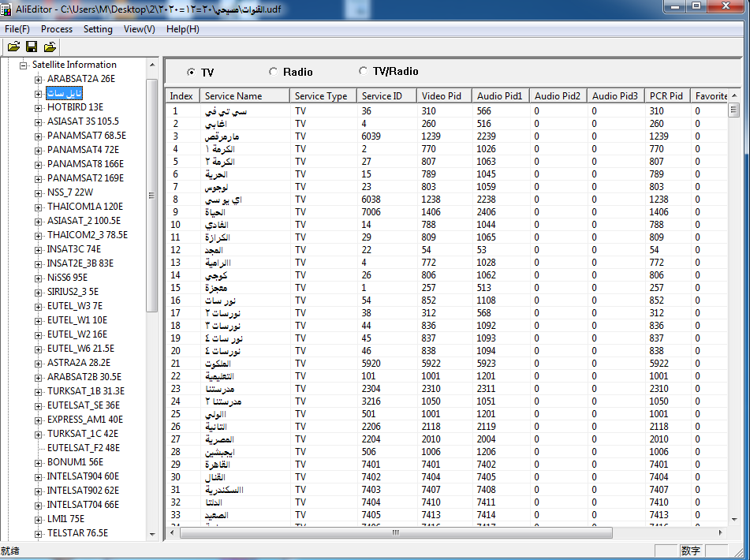Open the Setting menu
750x560 pixels.
[98, 29]
